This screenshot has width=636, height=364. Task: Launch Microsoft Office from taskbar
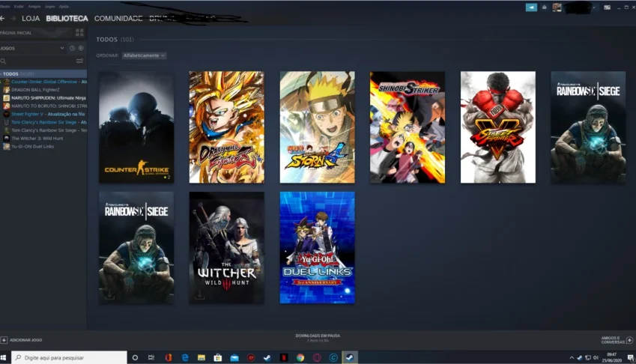pyautogui.click(x=169, y=357)
